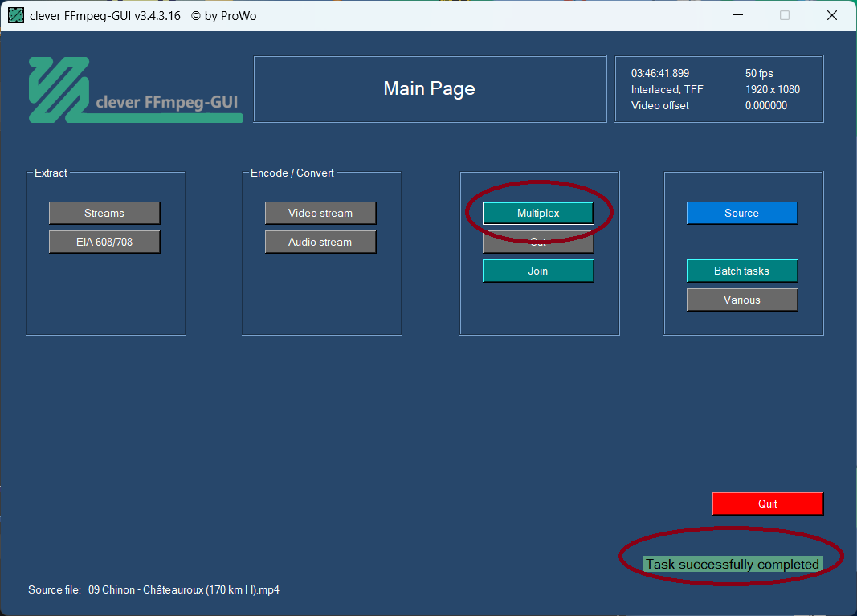Open the Audio stream encoding page
The height and width of the screenshot is (616, 857).
point(320,242)
